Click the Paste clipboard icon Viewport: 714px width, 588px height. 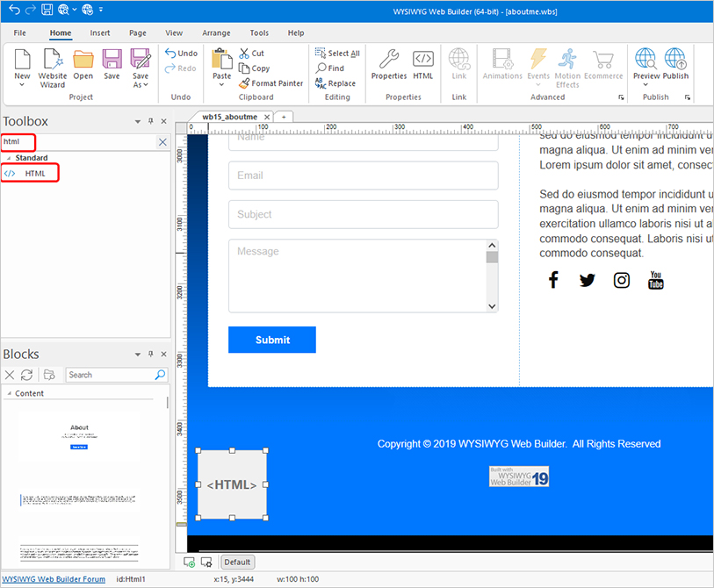[222, 59]
